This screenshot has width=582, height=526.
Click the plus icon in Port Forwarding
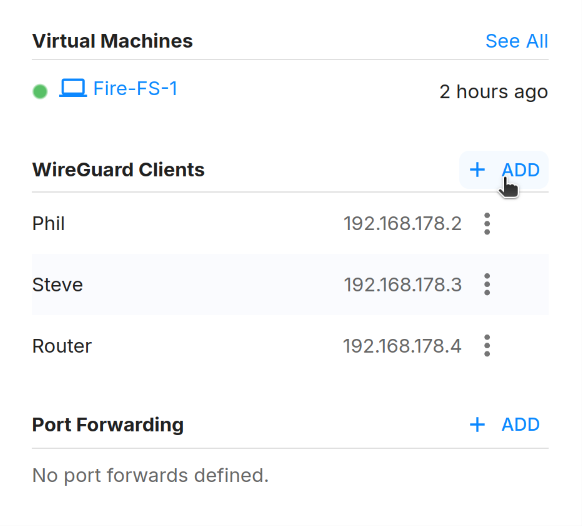(x=477, y=425)
